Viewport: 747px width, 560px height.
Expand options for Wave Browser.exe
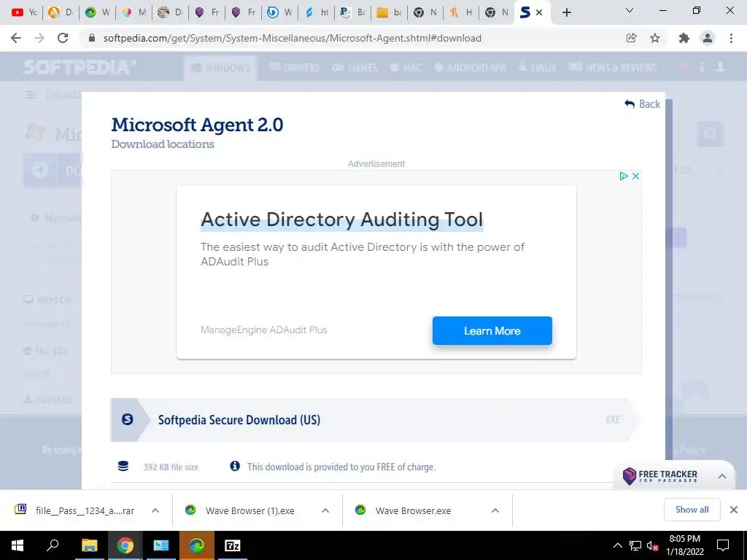(495, 510)
